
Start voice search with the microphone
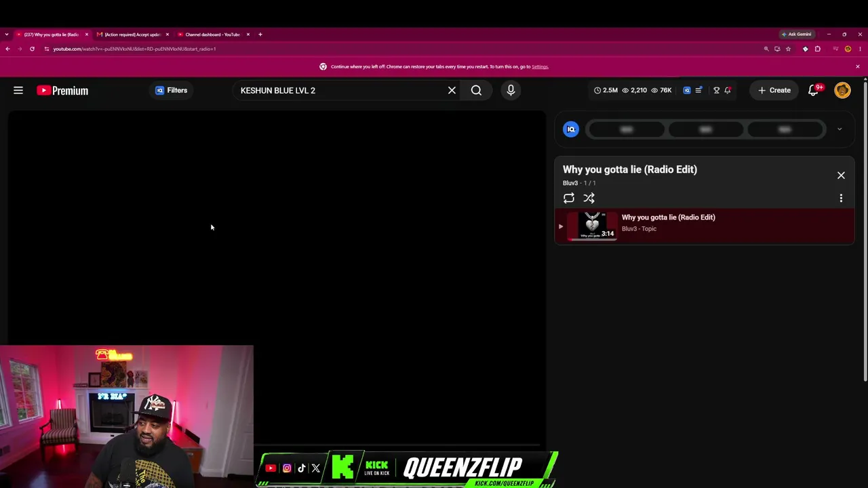511,90
